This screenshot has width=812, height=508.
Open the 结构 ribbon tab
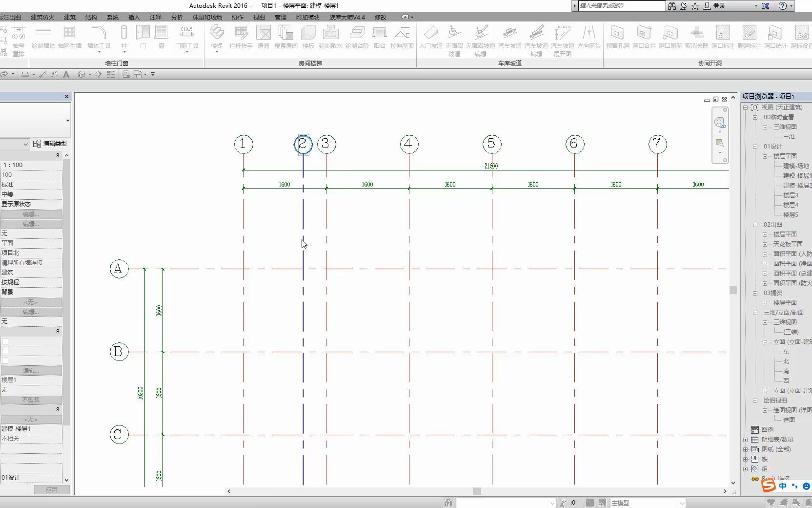(x=91, y=17)
